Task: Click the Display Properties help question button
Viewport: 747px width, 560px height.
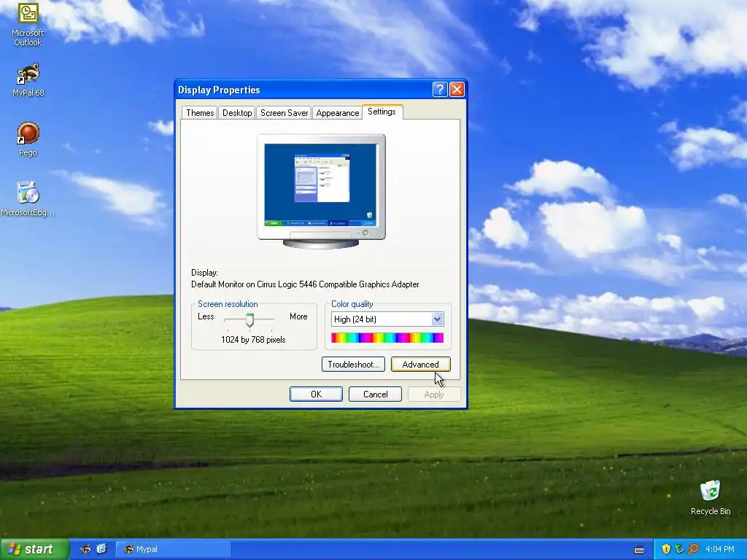Action: 440,90
